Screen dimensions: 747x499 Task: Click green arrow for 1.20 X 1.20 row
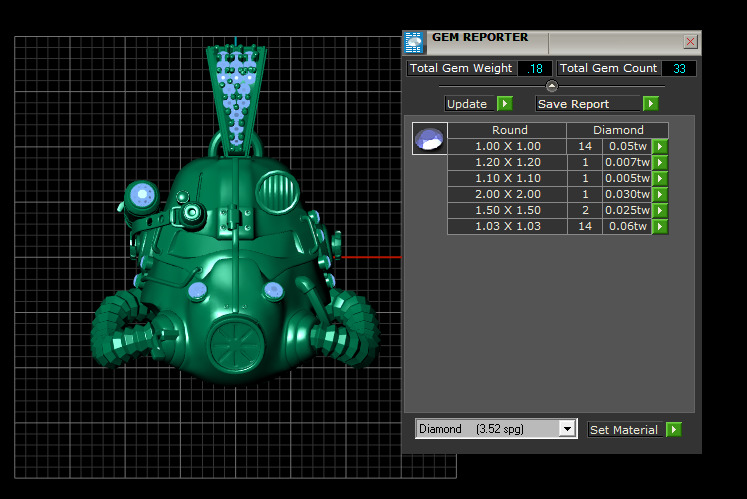pyautogui.click(x=660, y=163)
